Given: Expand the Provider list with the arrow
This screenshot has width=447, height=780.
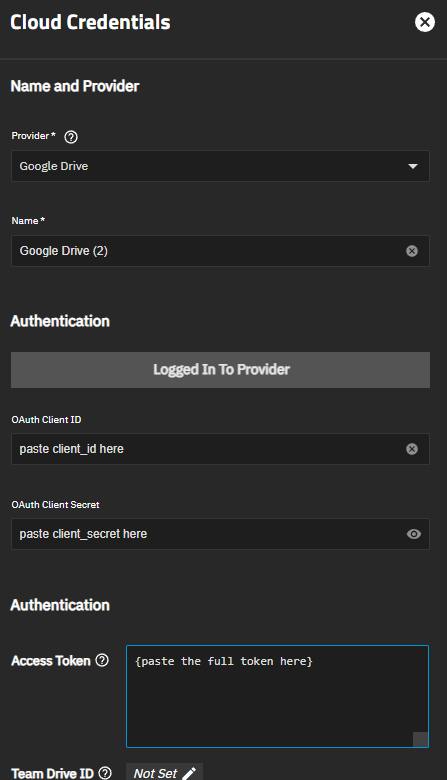Looking at the screenshot, I should 413,166.
